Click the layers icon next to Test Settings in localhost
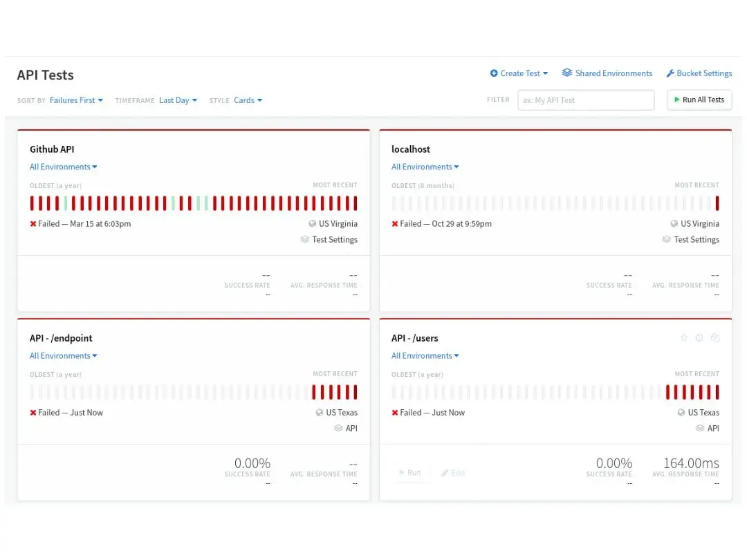747x560 pixels. point(666,239)
